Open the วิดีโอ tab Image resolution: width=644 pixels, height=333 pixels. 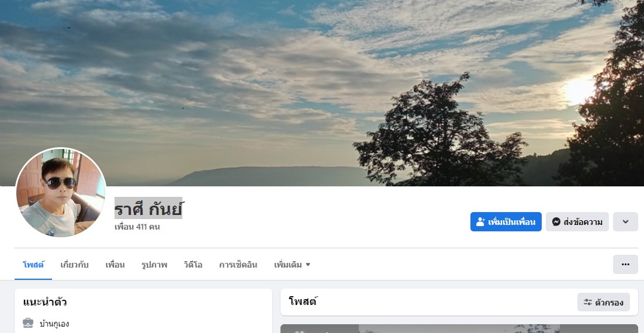tap(193, 265)
